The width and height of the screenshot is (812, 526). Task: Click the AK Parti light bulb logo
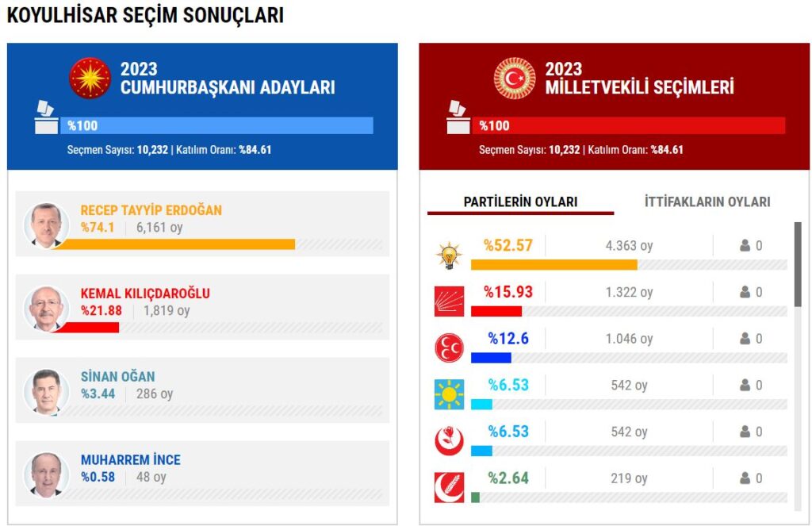[x=449, y=255]
